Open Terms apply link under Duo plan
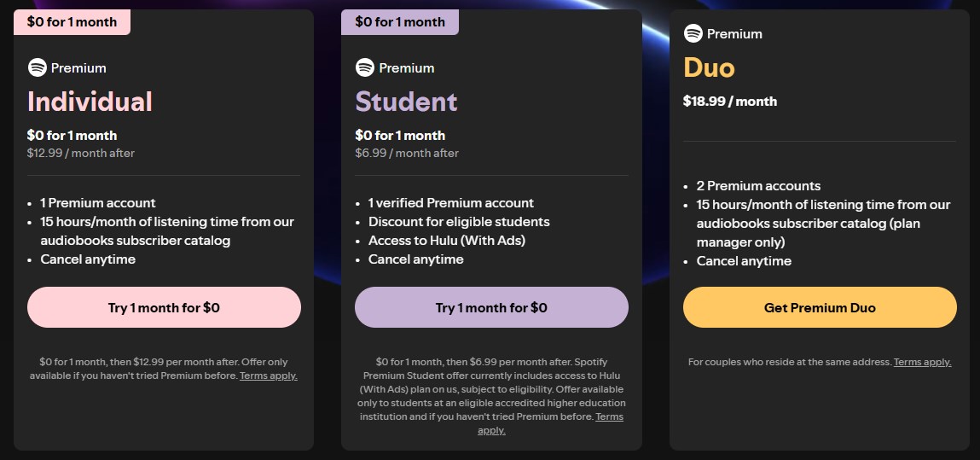 point(922,362)
